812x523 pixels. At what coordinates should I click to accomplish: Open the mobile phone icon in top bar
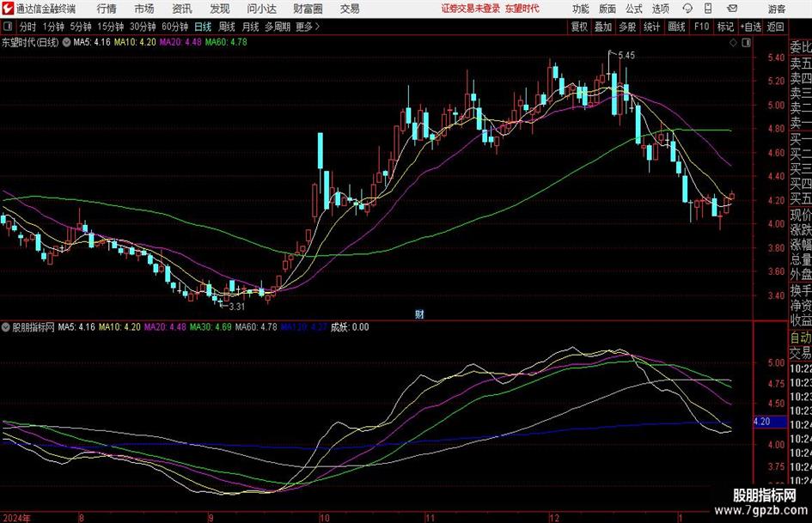click(x=708, y=9)
